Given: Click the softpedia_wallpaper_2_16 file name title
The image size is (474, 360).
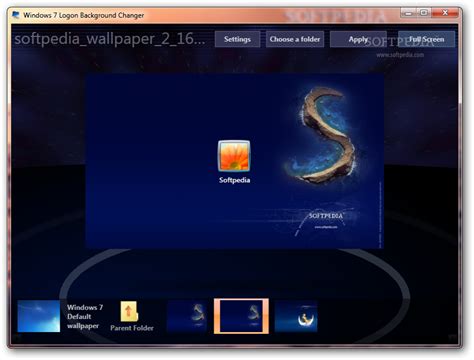Looking at the screenshot, I should 109,39.
